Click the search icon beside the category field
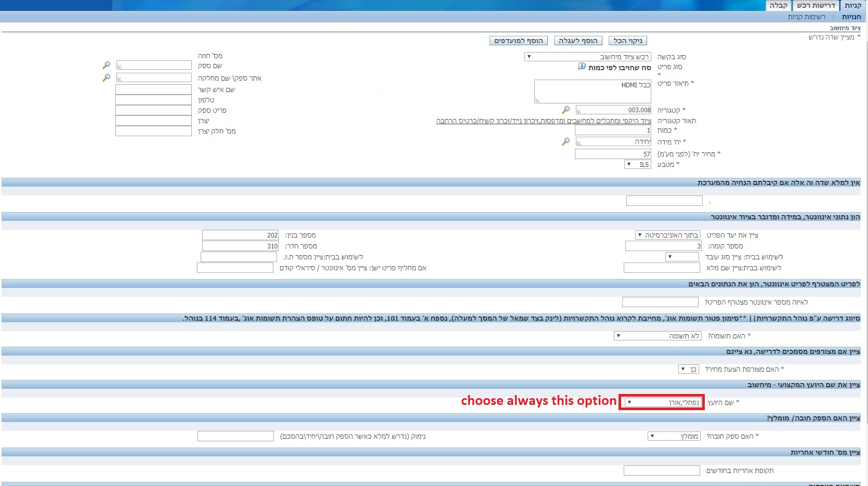Viewport: 868px width, 486px height. (x=565, y=110)
